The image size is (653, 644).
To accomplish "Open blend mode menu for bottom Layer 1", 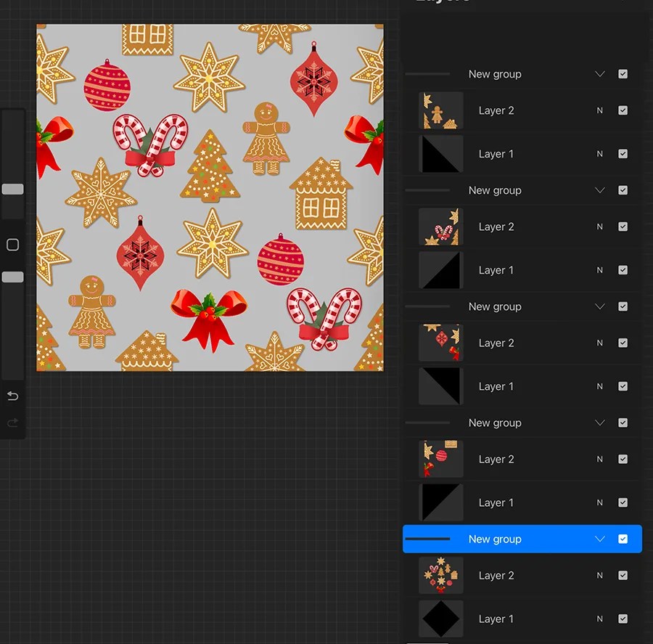I will (x=599, y=619).
